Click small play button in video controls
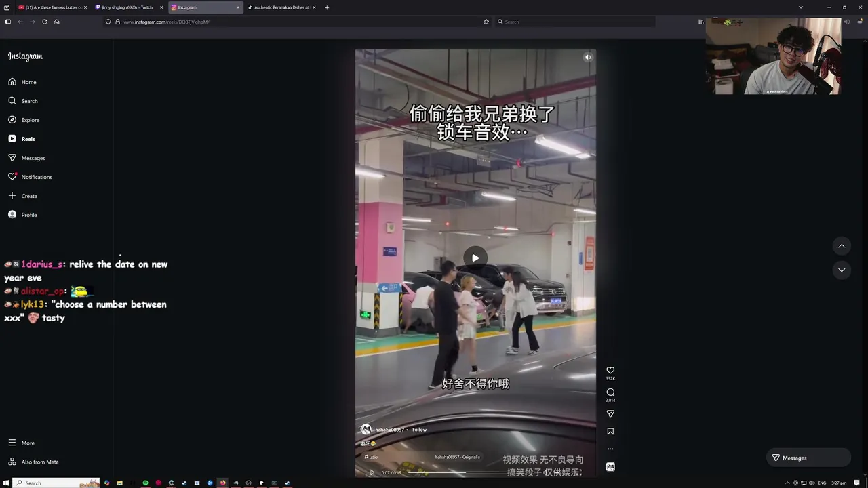The image size is (868, 488). [x=372, y=472]
